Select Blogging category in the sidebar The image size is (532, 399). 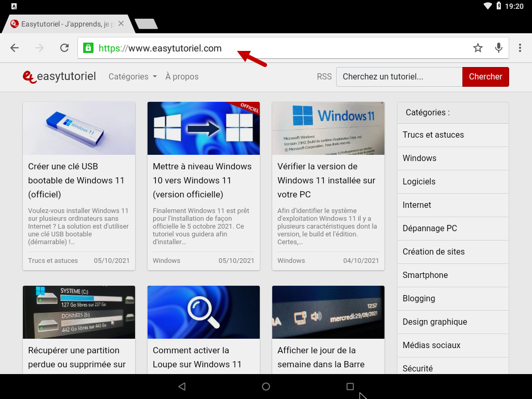coord(453,299)
